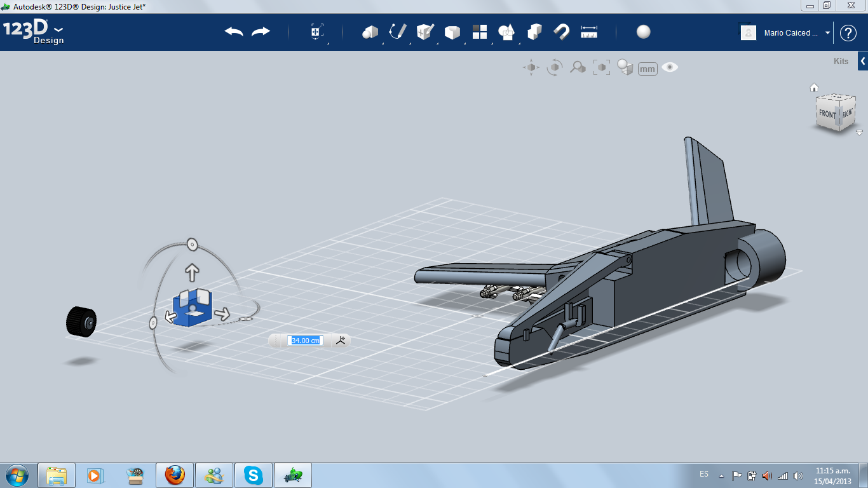Click the network signal tray icon
This screenshot has height=488, width=868.
coord(783,475)
